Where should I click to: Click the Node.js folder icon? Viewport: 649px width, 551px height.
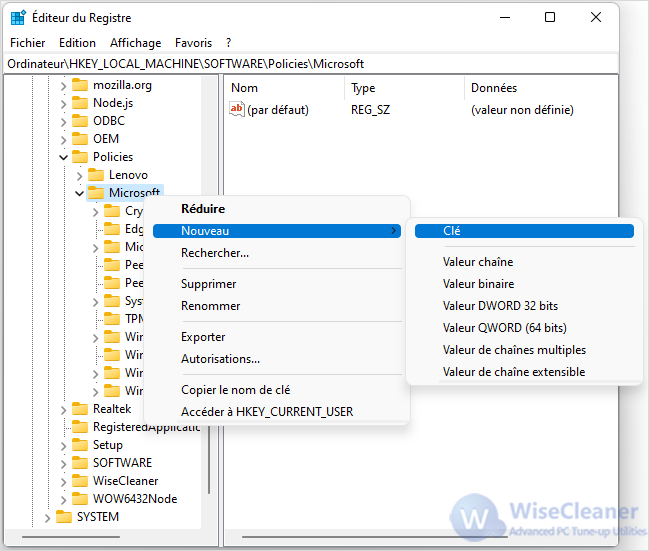point(80,103)
